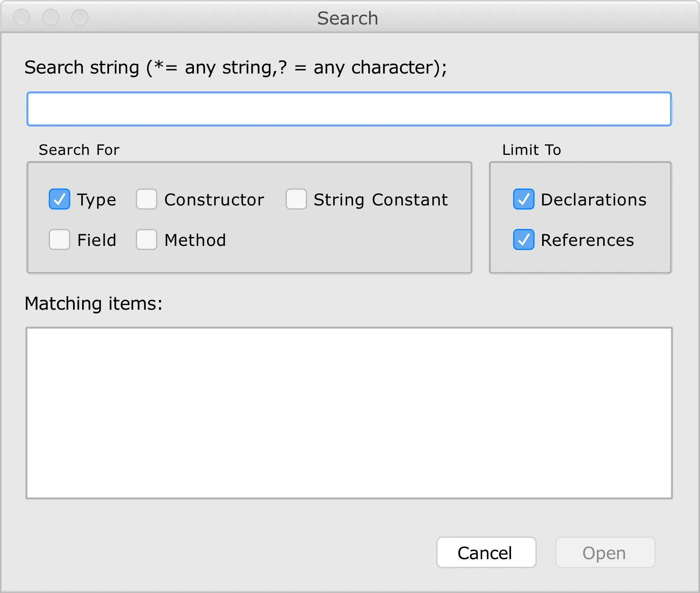This screenshot has width=700, height=593.
Task: Turn on the Method checkbox
Action: [x=147, y=240]
